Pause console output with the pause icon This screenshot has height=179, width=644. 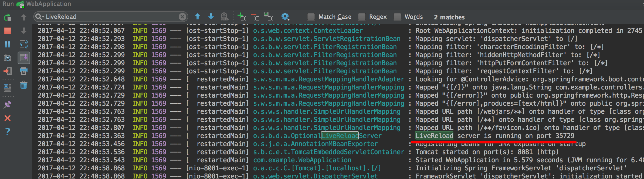point(8,44)
